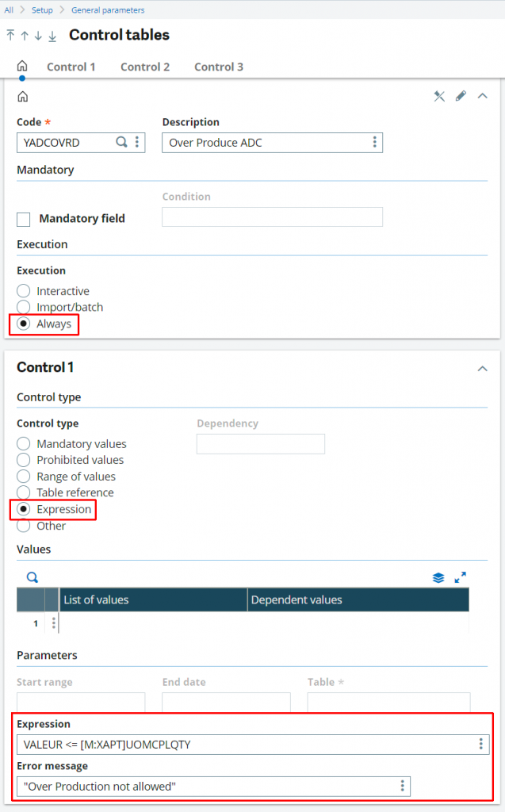Viewport: 505px width, 812px height.
Task: Switch to the Control 2 tab
Action: (145, 67)
